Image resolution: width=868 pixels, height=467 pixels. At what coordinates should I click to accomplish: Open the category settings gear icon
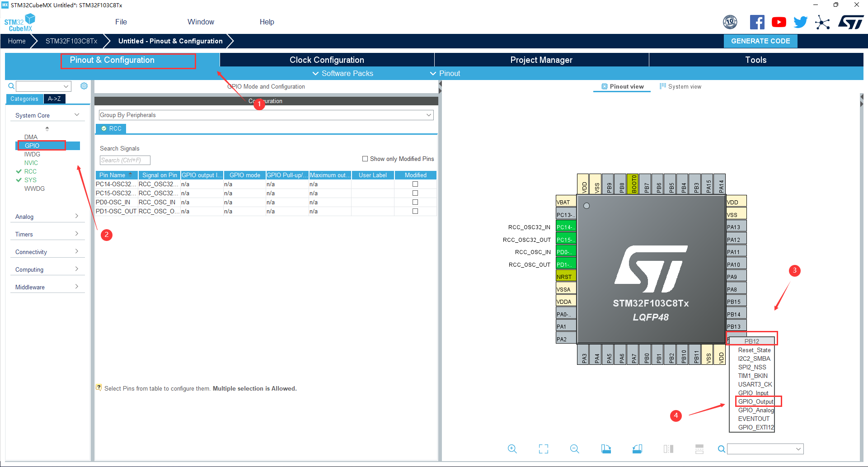click(x=84, y=86)
